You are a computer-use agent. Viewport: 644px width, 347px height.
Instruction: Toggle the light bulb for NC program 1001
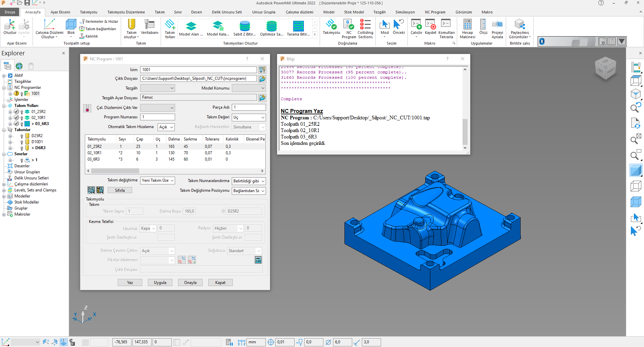[22, 94]
